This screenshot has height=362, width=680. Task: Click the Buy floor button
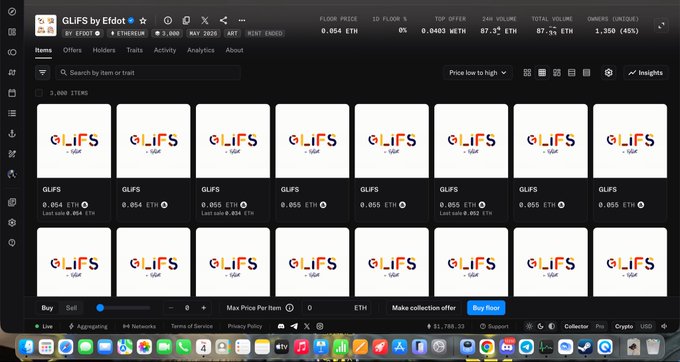486,308
